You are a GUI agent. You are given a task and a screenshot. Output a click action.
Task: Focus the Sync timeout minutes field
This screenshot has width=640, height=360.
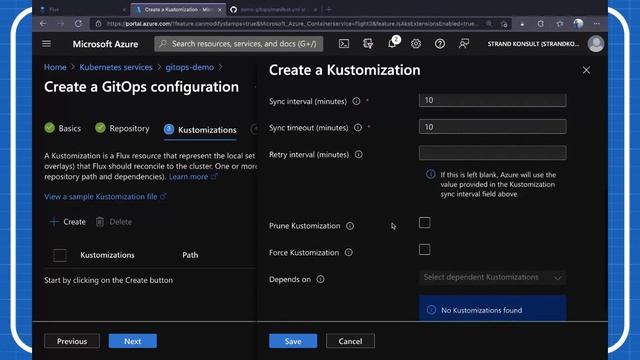[x=492, y=127]
